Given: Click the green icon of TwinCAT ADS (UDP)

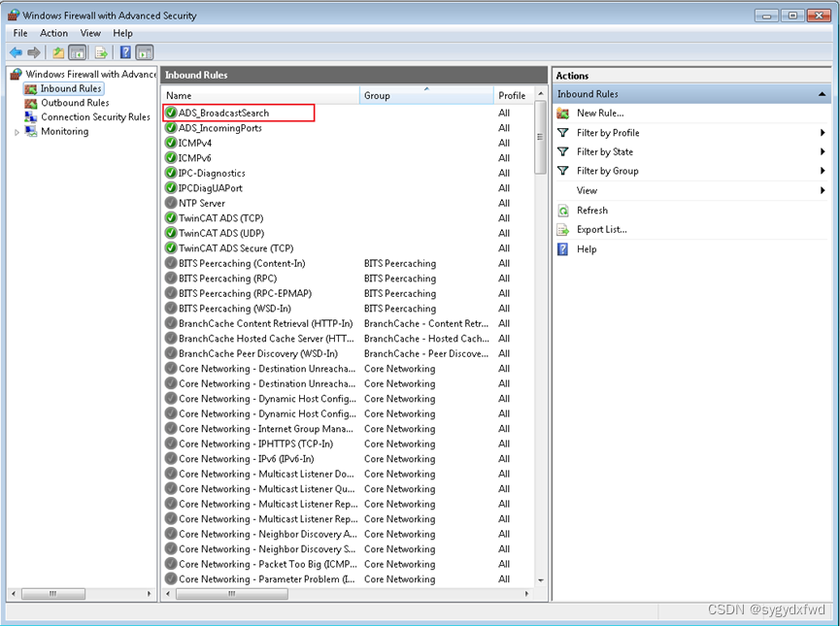Looking at the screenshot, I should pyautogui.click(x=171, y=233).
